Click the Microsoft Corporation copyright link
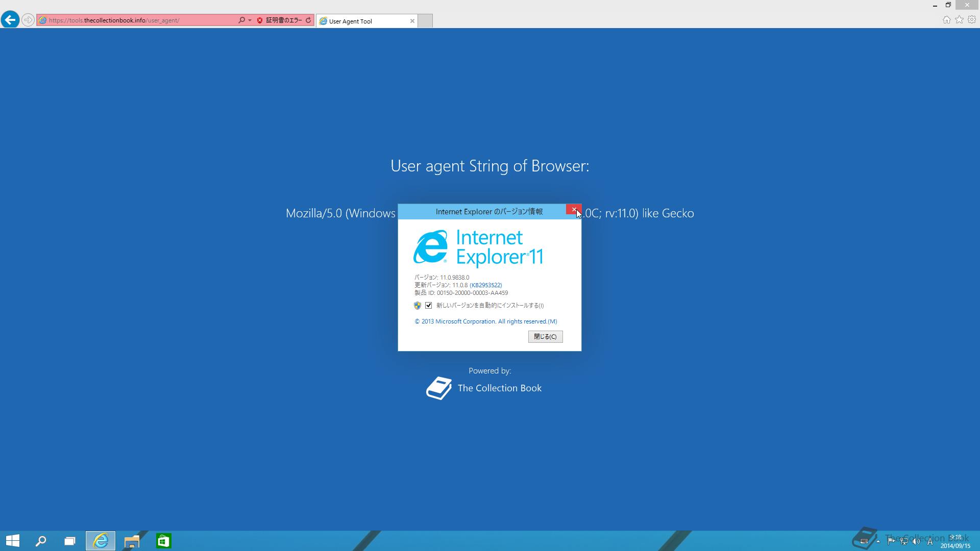This screenshot has height=551, width=980. point(486,321)
